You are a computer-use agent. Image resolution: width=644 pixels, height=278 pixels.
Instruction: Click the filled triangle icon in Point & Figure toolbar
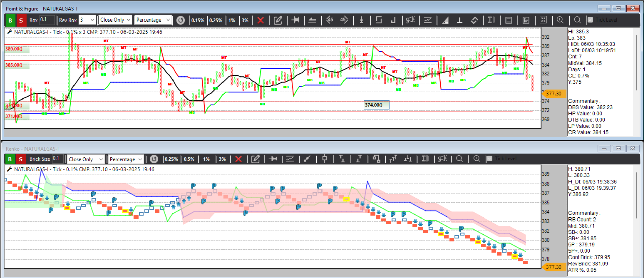[x=445, y=20]
